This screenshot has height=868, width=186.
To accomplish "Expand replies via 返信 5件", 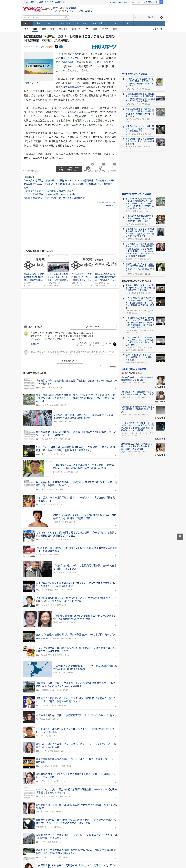I will [34, 344].
